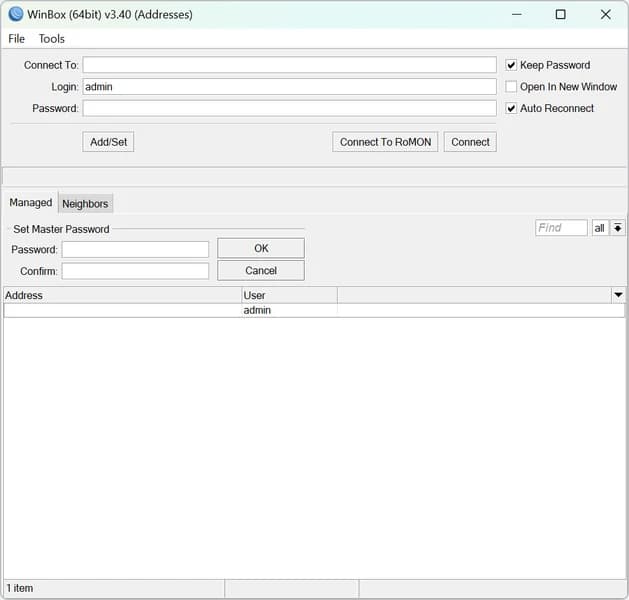Click the top Password input field
This screenshot has width=629, height=600.
[x=290, y=108]
